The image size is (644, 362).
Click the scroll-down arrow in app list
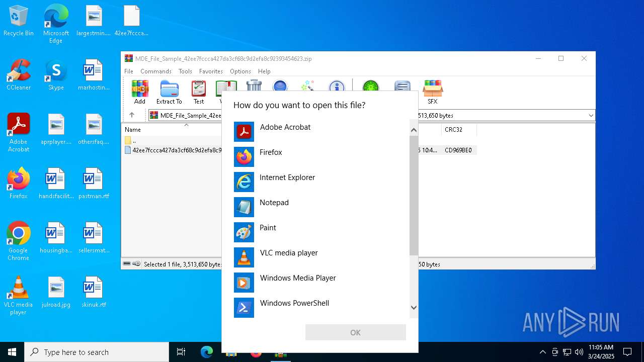coord(414,308)
